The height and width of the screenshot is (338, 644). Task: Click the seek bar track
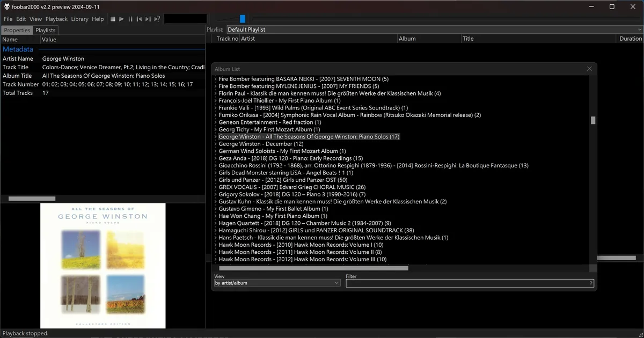pyautogui.click(x=445, y=19)
